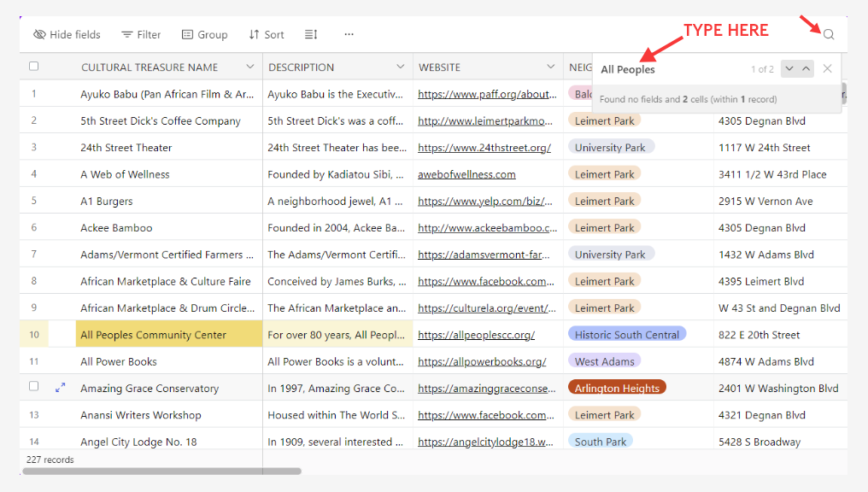Open the leimertparkmo... website link
868x492 pixels.
485,120
